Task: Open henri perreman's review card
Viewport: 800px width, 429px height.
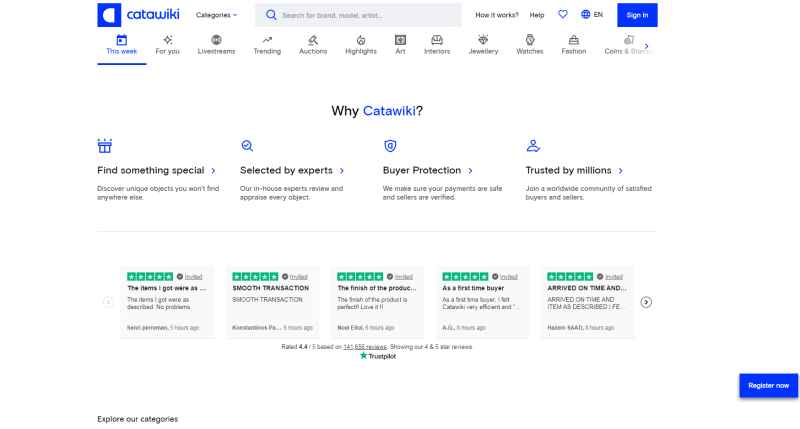Action: click(167, 302)
